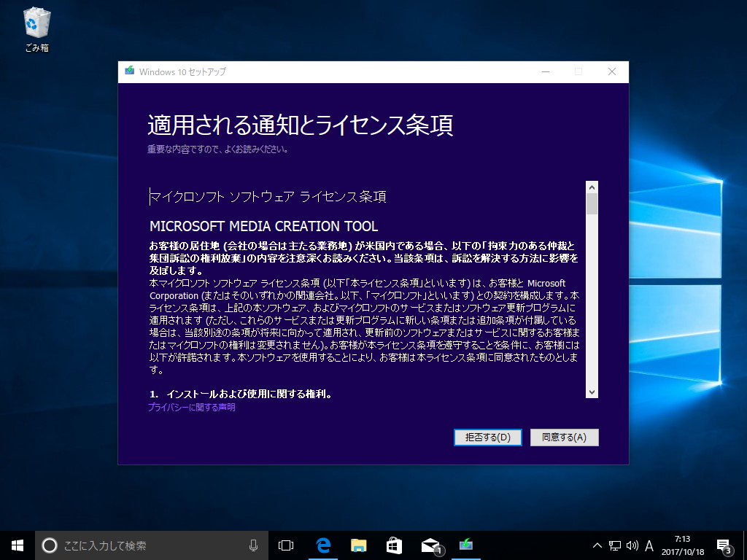Click the Windows 10 セットアップ title bar icon
Image resolution: width=747 pixels, height=560 pixels.
pyautogui.click(x=129, y=71)
